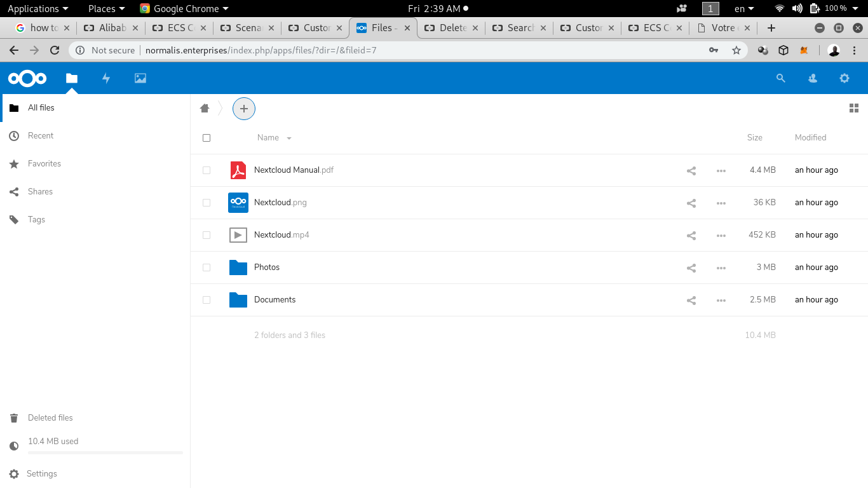Go to the Home breadcrumb icon
868x488 pixels.
point(205,108)
